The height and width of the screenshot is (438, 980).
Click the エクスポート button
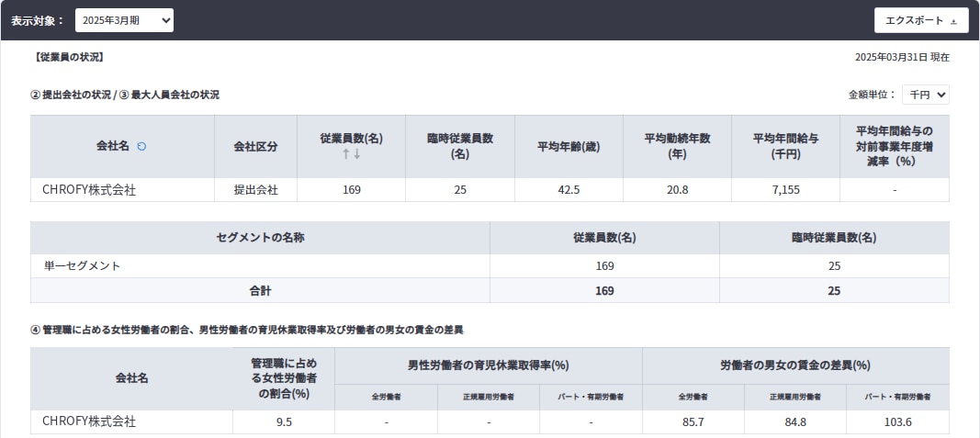[921, 20]
